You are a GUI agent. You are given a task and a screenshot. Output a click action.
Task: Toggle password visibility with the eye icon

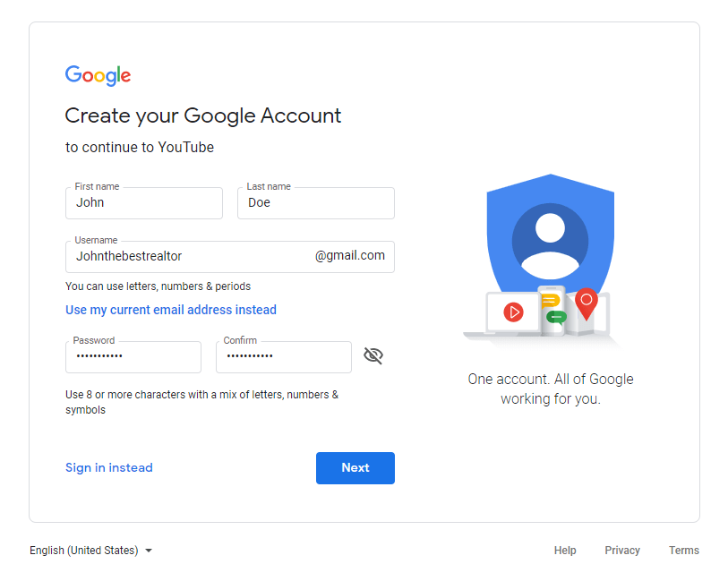click(x=373, y=356)
